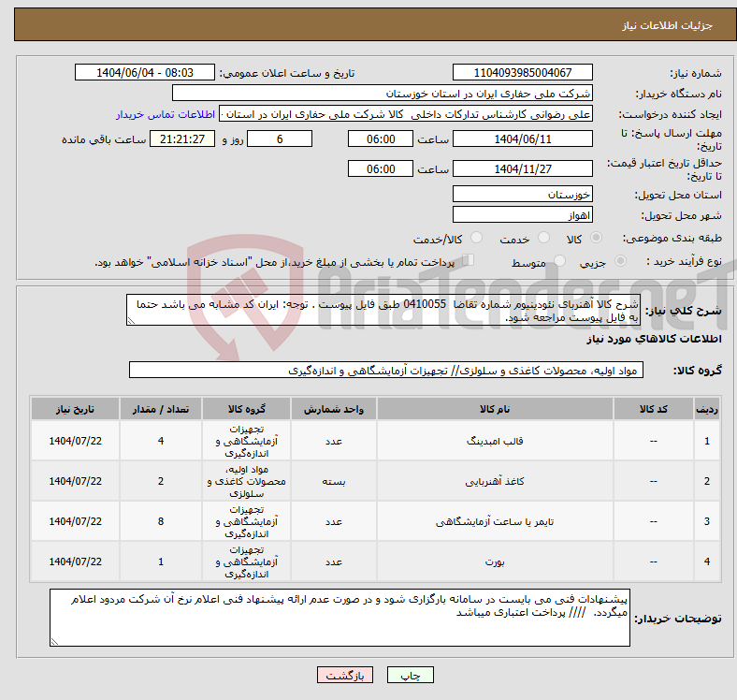Click the item name کاغذ آهنربایی
This screenshot has width=737, height=700.
(x=495, y=481)
